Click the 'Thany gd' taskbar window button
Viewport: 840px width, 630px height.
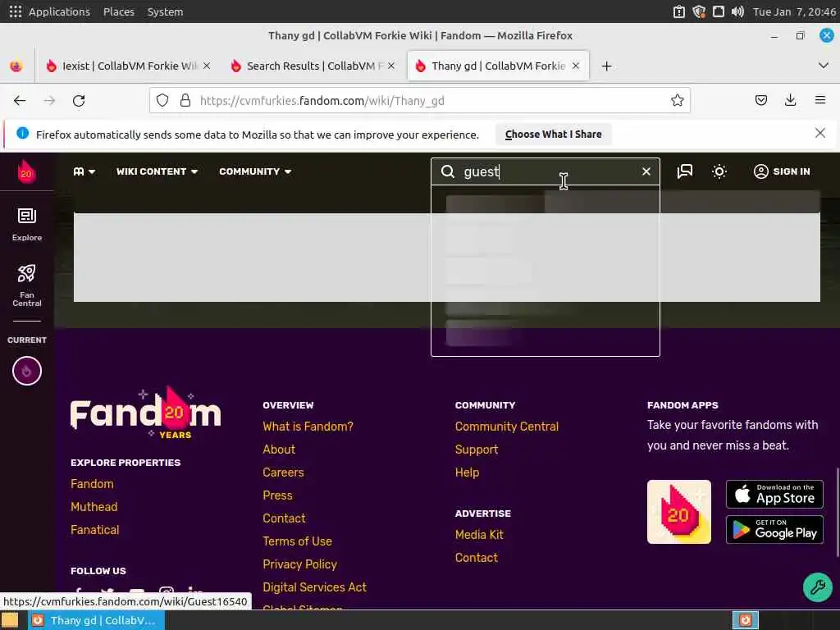(97, 620)
